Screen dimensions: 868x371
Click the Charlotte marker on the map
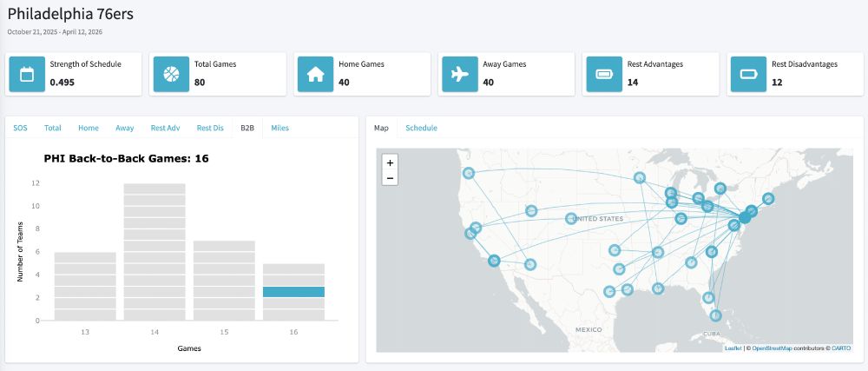[712, 252]
